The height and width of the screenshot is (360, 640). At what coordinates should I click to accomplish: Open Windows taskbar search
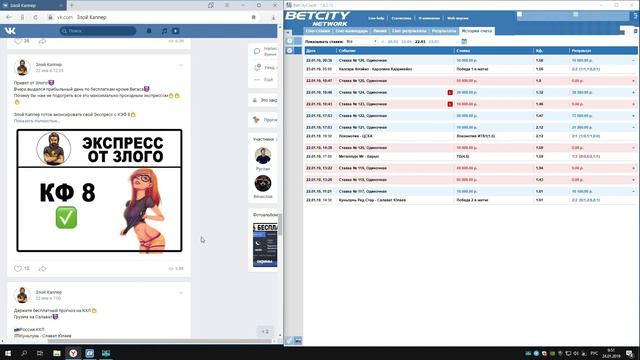click(24, 353)
